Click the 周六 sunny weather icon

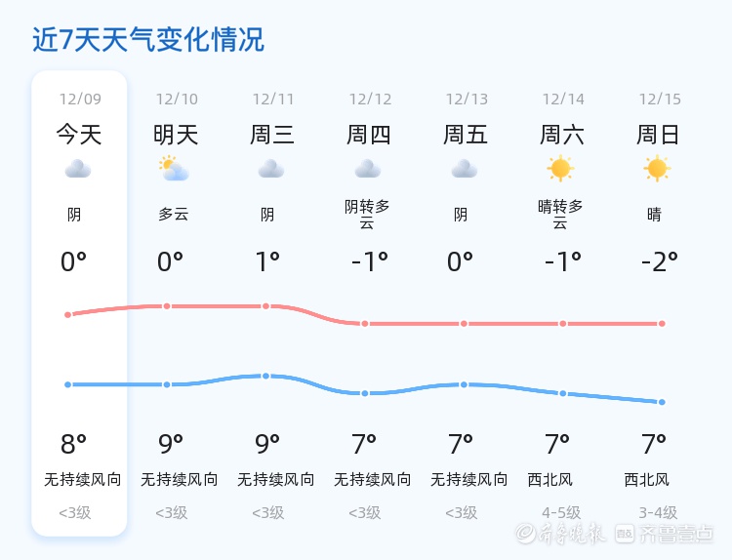tap(560, 169)
